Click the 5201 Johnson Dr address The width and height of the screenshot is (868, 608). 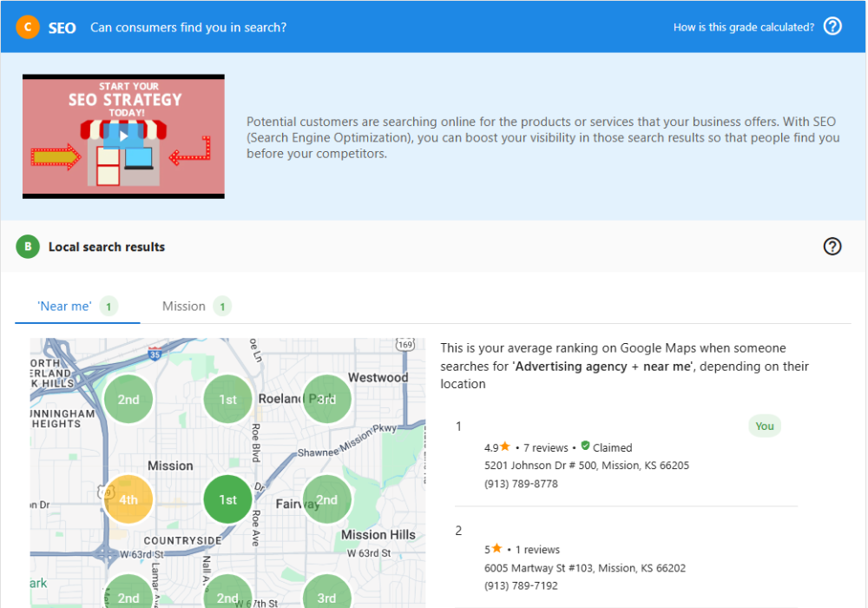(x=586, y=466)
